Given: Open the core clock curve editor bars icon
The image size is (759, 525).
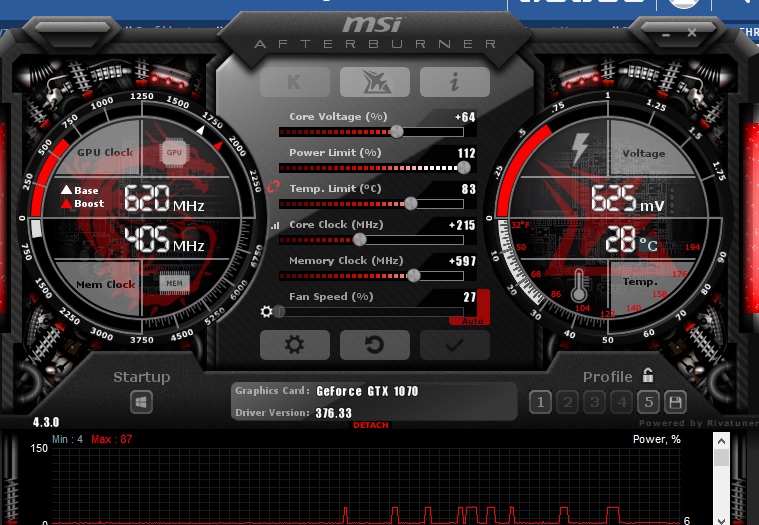Looking at the screenshot, I should click(x=275, y=225).
